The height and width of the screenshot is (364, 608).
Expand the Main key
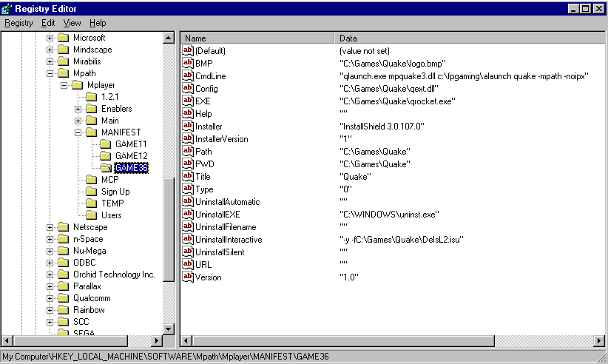(78, 121)
